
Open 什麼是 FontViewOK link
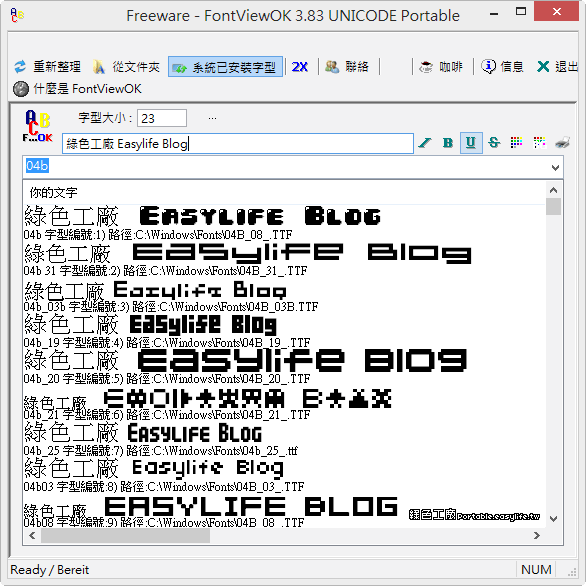click(x=77, y=89)
